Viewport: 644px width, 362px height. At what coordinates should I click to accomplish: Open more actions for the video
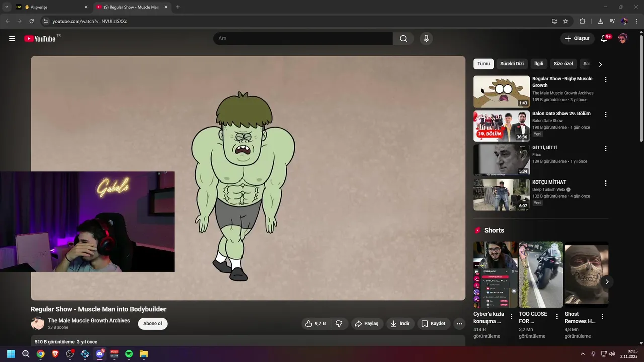tap(459, 324)
